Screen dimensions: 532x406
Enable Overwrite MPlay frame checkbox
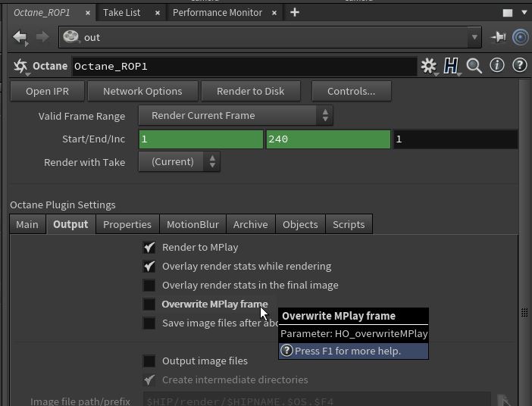click(149, 304)
